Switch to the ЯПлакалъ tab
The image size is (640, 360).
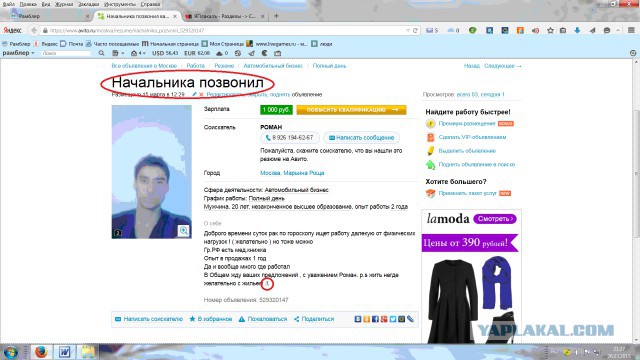pyautogui.click(x=224, y=16)
